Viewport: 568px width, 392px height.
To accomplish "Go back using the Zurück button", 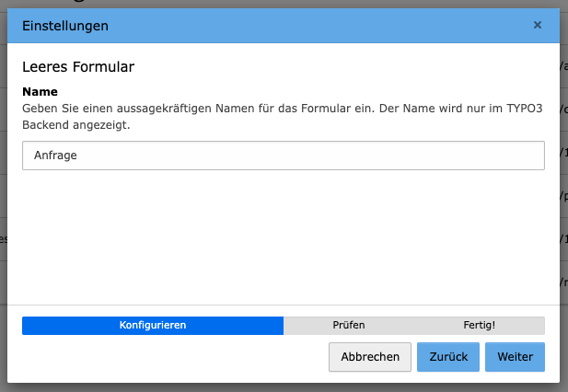I will (448, 357).
